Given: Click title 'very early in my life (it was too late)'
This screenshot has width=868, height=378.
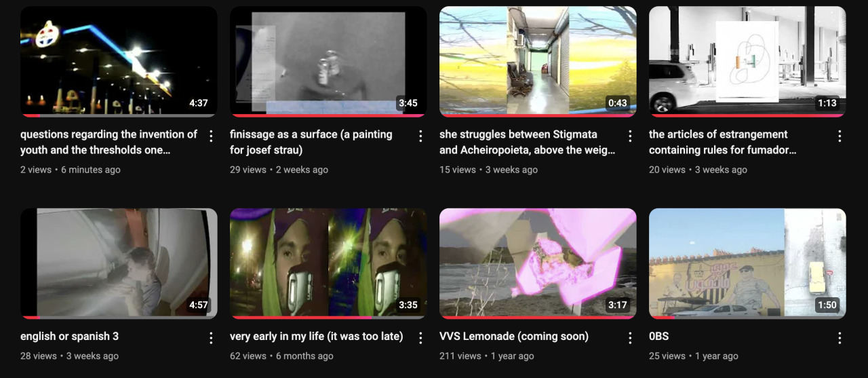Looking at the screenshot, I should 317,337.
